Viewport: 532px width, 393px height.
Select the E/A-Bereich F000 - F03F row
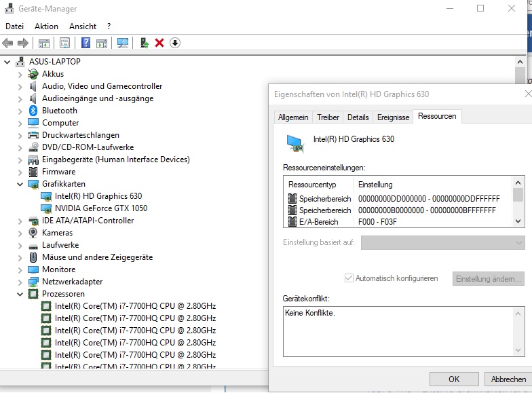pyautogui.click(x=399, y=222)
